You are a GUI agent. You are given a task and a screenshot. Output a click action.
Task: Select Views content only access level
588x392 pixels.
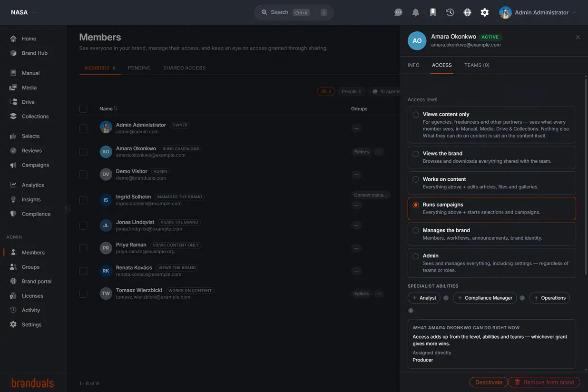click(x=491, y=125)
